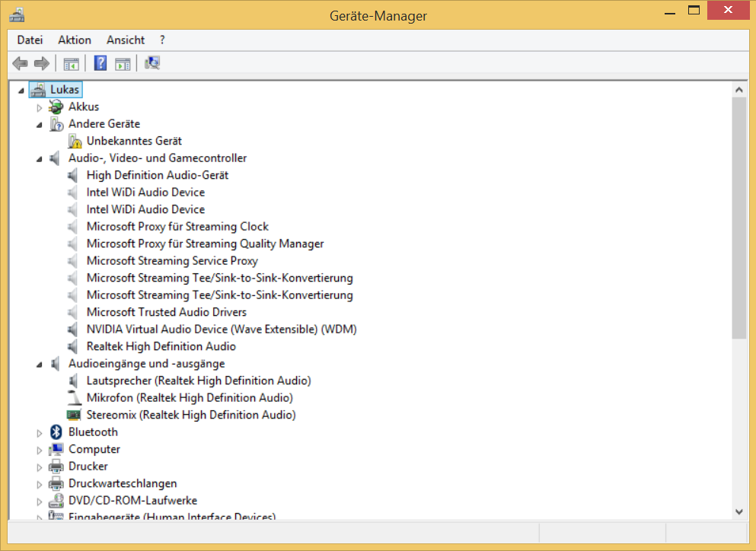Click the show/hide action pane toolbar icon
The height and width of the screenshot is (551, 756).
coord(123,64)
